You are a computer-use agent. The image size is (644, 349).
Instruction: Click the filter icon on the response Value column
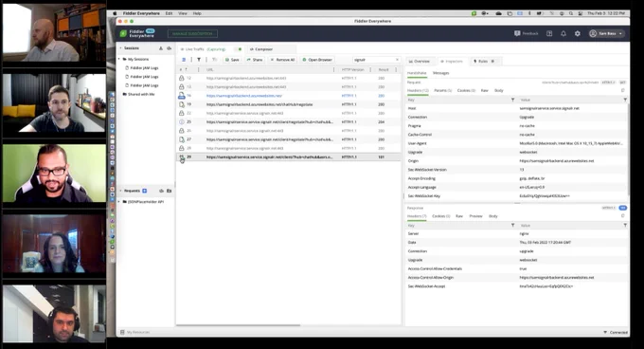pyautogui.click(x=625, y=226)
